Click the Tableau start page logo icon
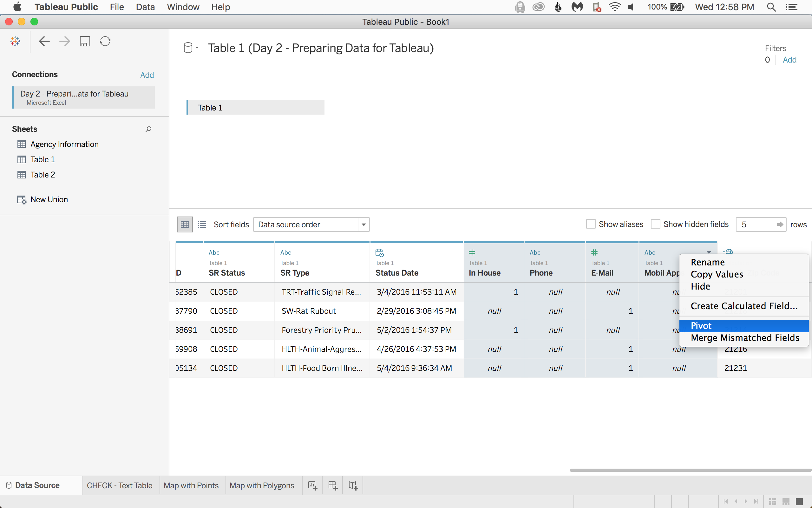812x508 pixels. (x=16, y=41)
